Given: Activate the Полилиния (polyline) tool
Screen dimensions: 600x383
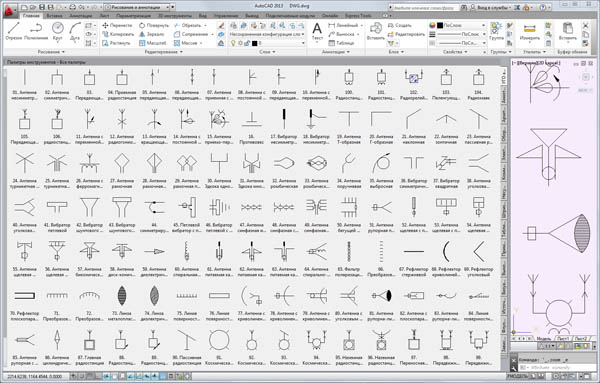Looking at the screenshot, I should (36, 31).
